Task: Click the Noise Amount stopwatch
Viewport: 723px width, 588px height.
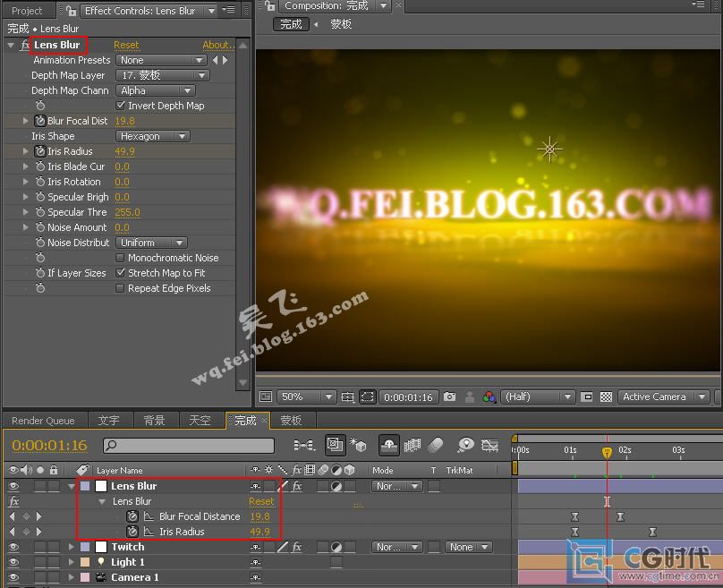Action: point(40,227)
